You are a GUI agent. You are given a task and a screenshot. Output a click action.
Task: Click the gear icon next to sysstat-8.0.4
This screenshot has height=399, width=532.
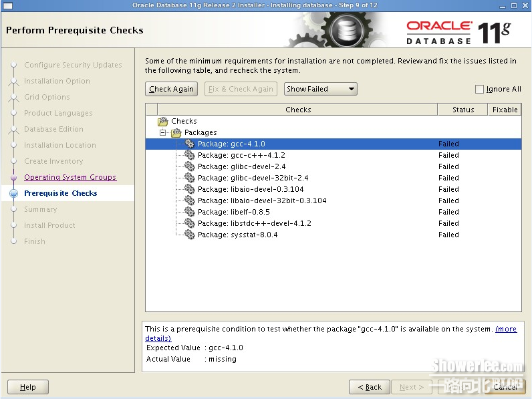pos(190,235)
